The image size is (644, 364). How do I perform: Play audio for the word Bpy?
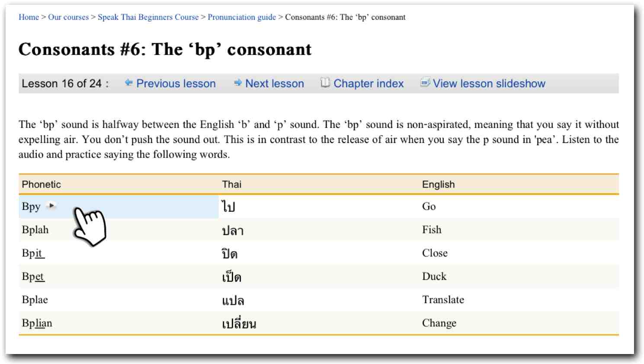51,206
